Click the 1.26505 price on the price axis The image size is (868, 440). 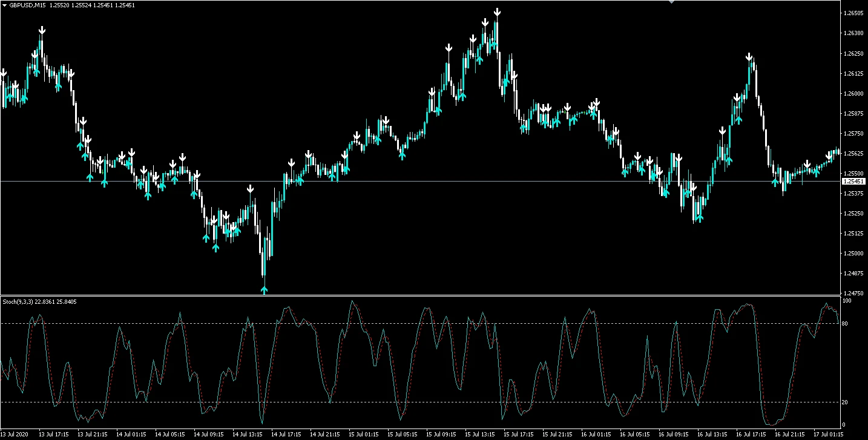pos(853,13)
